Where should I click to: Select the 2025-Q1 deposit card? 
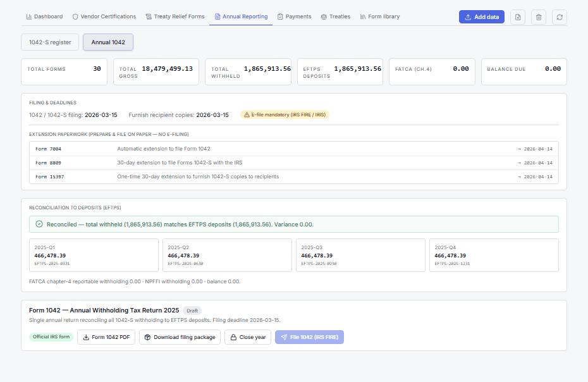[x=94, y=255]
